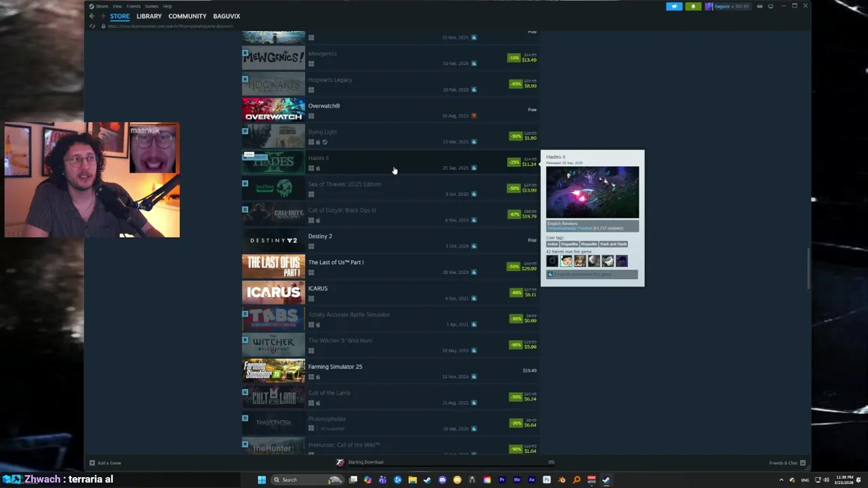Open the green notifications bell button

click(693, 6)
